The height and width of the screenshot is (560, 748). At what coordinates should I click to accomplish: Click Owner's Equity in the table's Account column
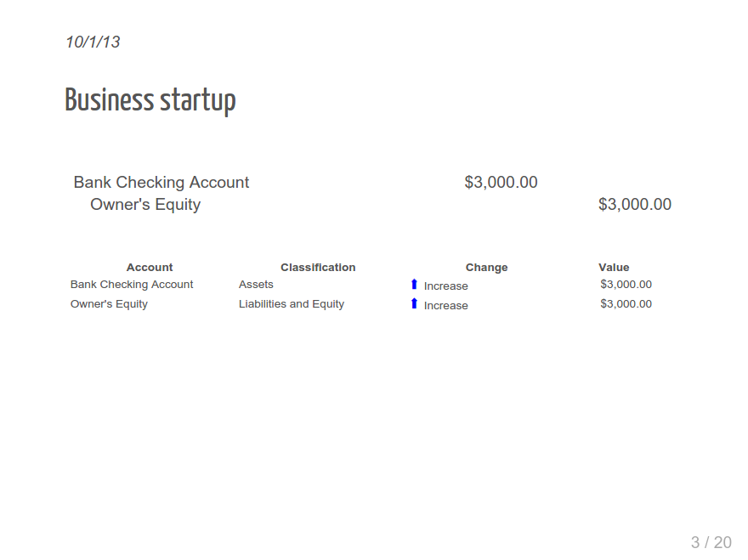[109, 304]
